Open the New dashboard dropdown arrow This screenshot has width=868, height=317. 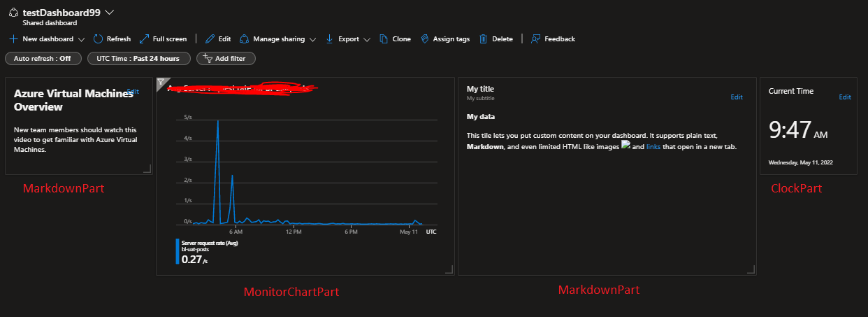click(x=82, y=40)
